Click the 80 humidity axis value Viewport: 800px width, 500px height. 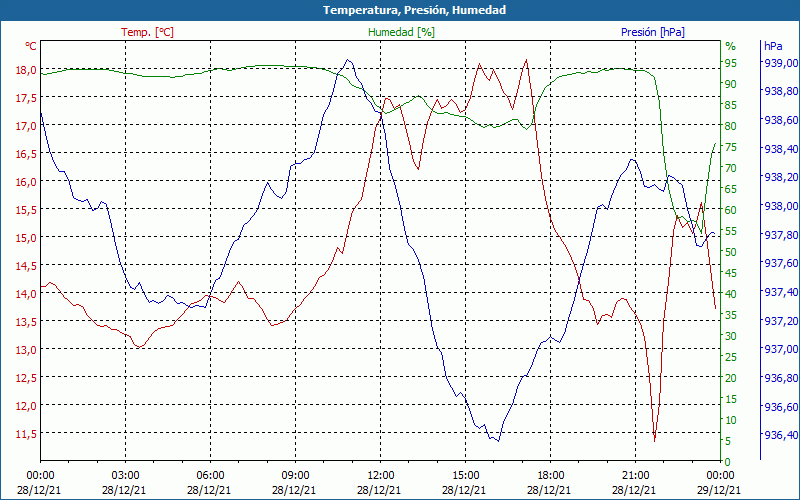[x=731, y=126]
